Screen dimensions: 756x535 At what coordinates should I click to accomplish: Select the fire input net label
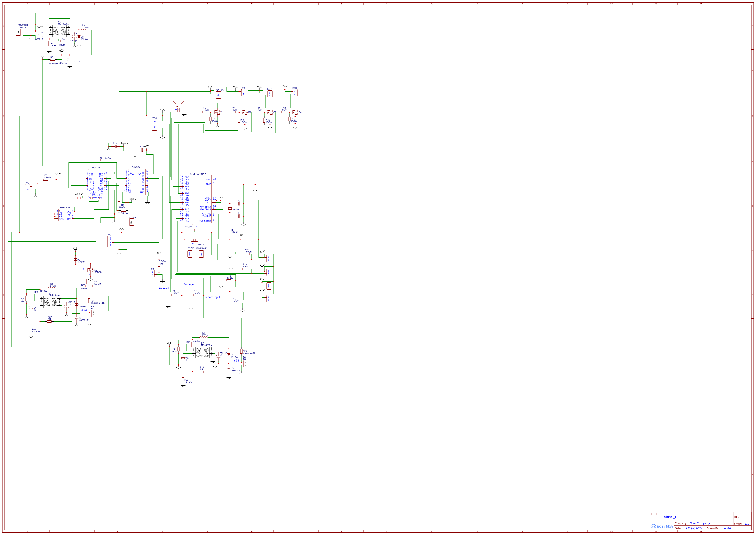(189, 284)
